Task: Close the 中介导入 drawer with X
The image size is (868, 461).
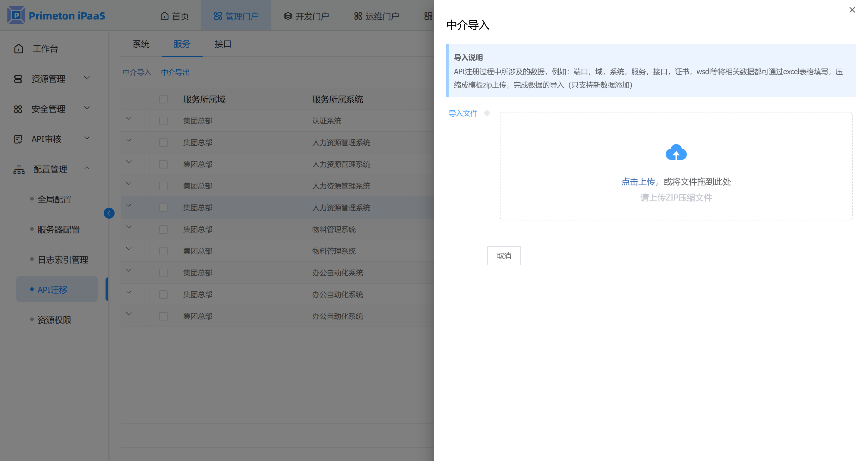Action: (852, 10)
